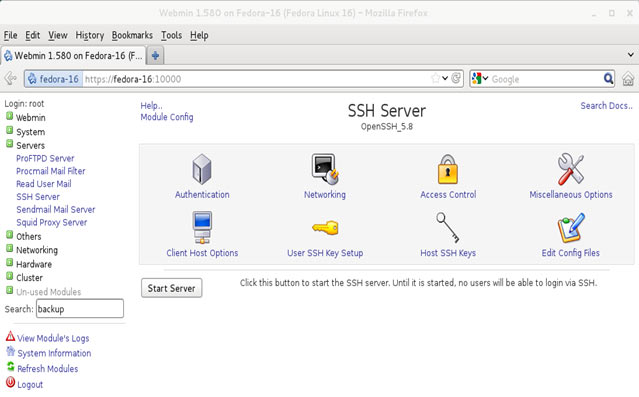Viewport: 639px width, 397px height.
Task: Open the SSH Server sidebar link
Action: pos(38,197)
